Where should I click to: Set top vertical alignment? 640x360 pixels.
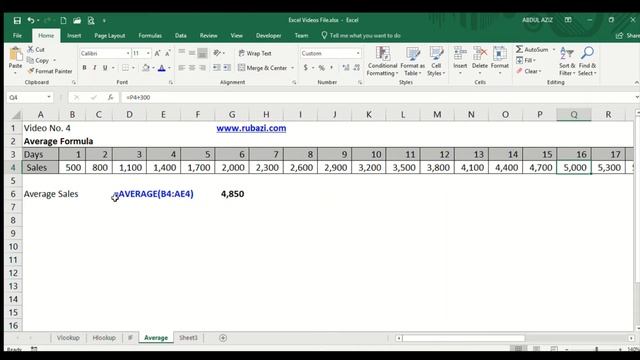tap(182, 53)
